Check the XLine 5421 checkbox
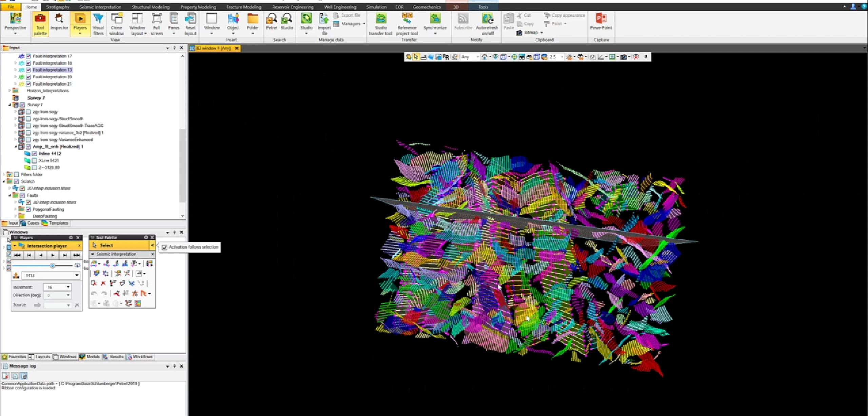Viewport: 868px width, 416px height. (34, 160)
